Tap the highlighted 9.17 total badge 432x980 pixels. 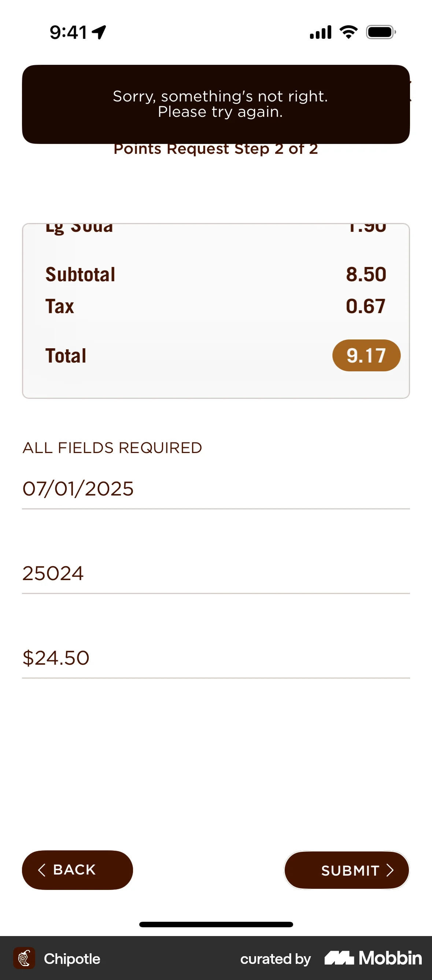point(366,355)
